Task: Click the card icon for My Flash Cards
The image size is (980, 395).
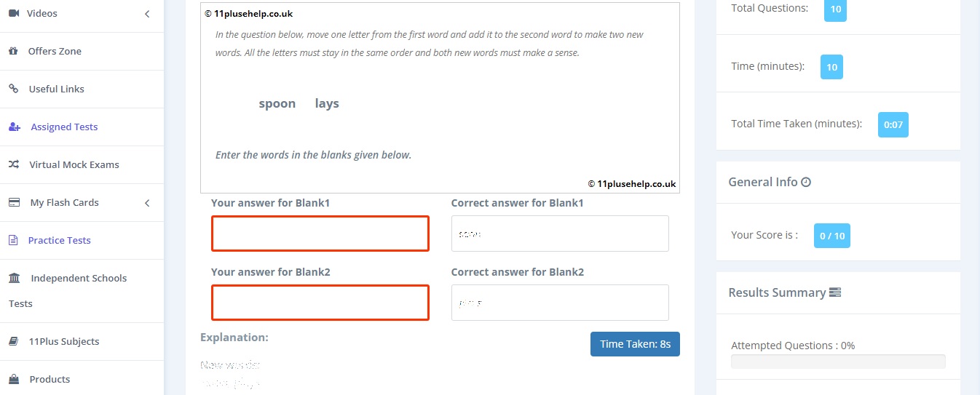Action: (x=14, y=202)
